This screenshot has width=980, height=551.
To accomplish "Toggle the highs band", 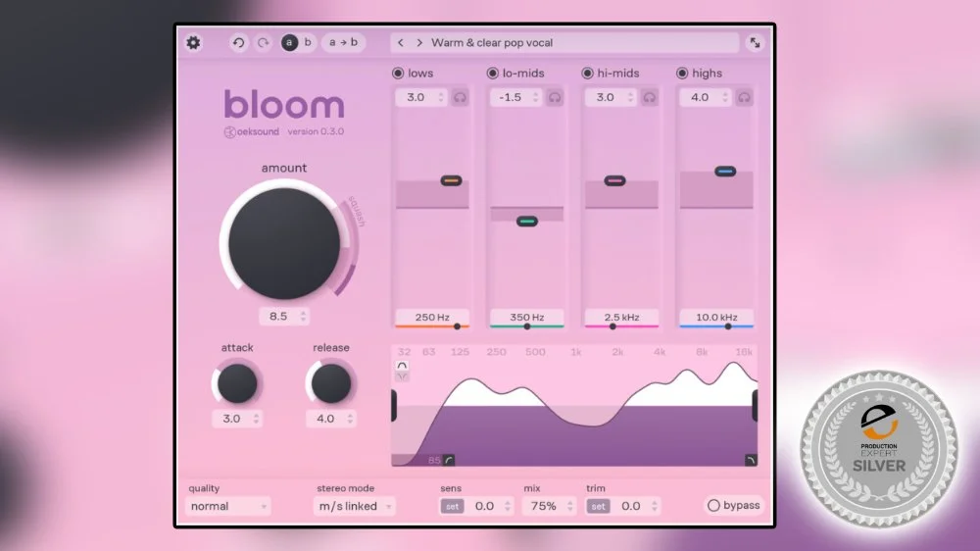I will 682,74.
